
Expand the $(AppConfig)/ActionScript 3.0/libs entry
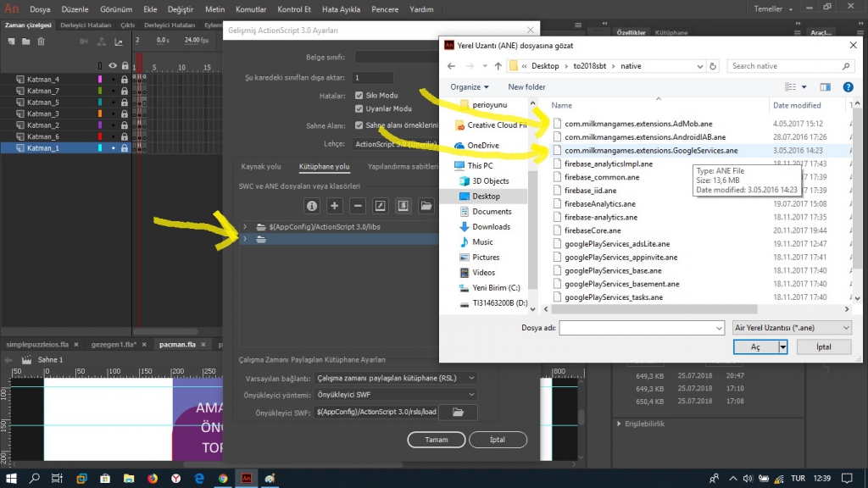[245, 227]
